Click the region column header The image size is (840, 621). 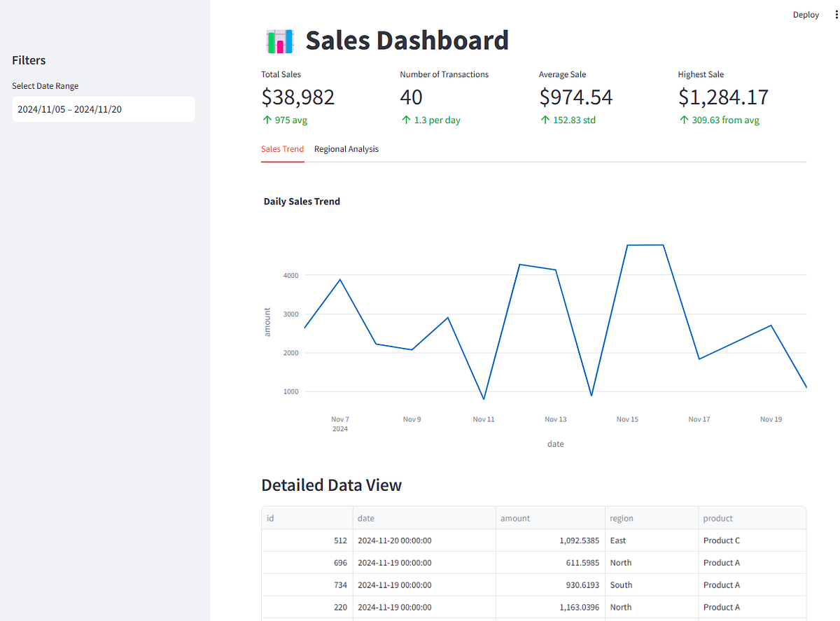click(x=651, y=518)
